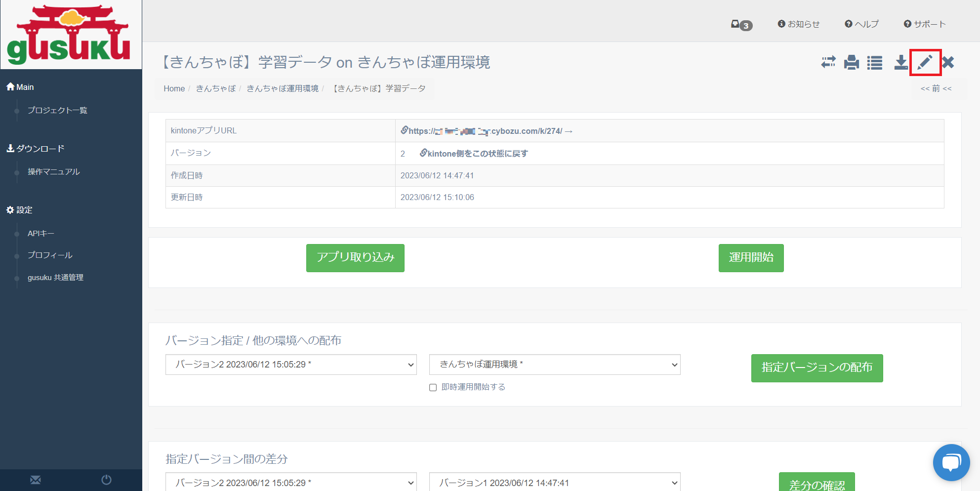Image resolution: width=980 pixels, height=491 pixels.
Task: Click the X delete icon in header
Action: (x=948, y=62)
